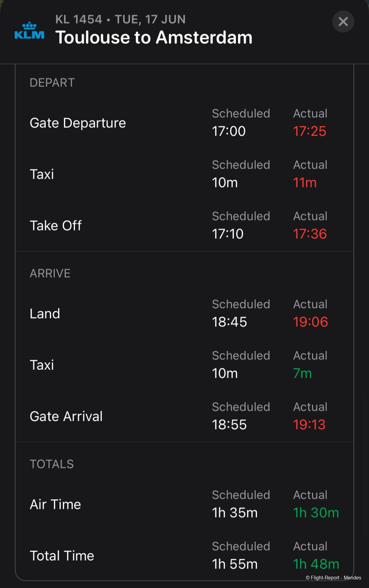The width and height of the screenshot is (369, 588).
Task: Select the Land row label
Action: [45, 314]
